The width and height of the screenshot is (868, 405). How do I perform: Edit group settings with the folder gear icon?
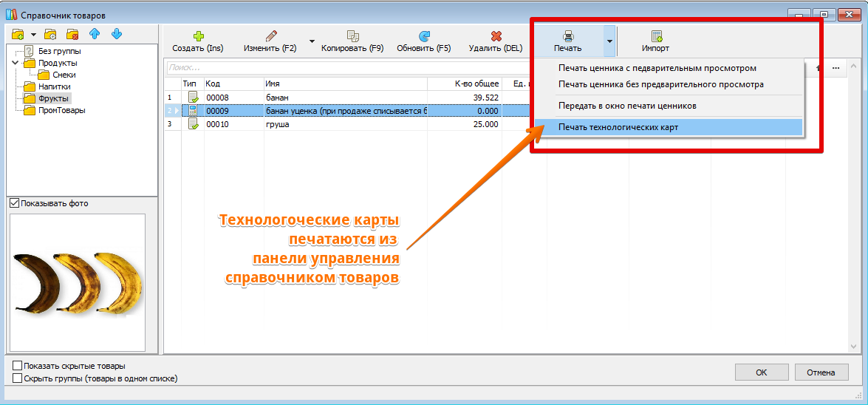point(49,34)
